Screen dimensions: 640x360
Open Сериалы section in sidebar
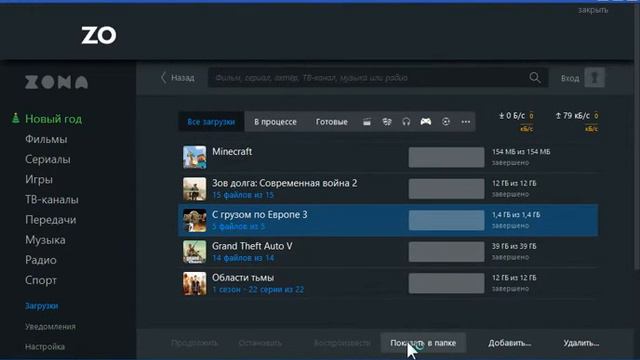(48, 159)
